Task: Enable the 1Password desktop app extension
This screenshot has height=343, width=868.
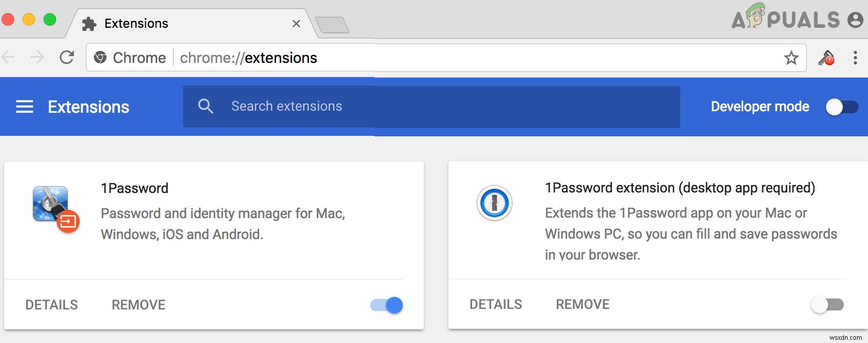Action: pos(829,304)
